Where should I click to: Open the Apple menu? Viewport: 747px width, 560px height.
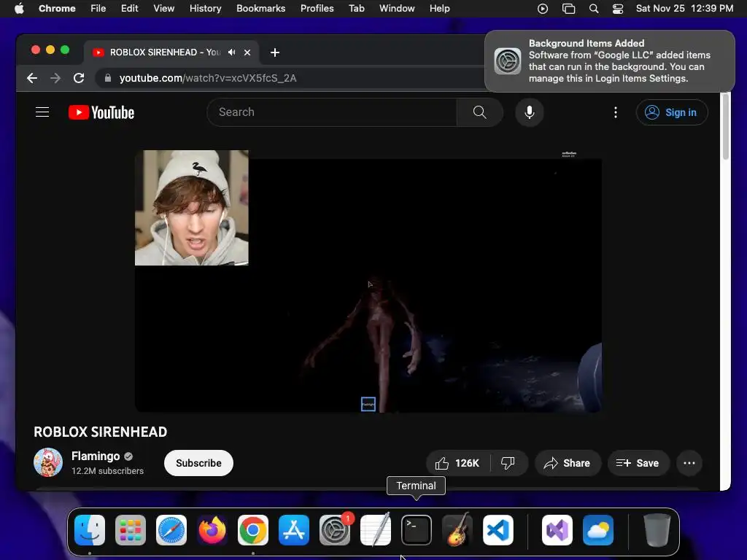click(x=19, y=9)
